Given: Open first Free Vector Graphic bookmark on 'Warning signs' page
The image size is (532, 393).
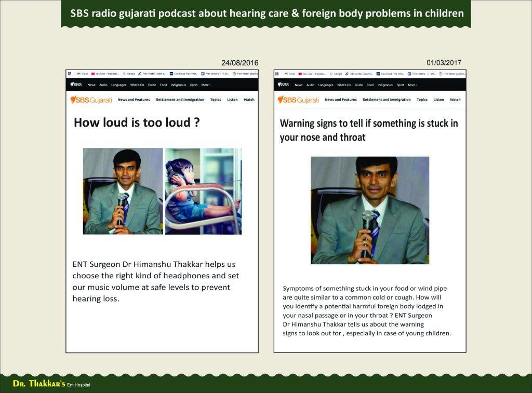Looking at the screenshot, I should pos(359,74).
